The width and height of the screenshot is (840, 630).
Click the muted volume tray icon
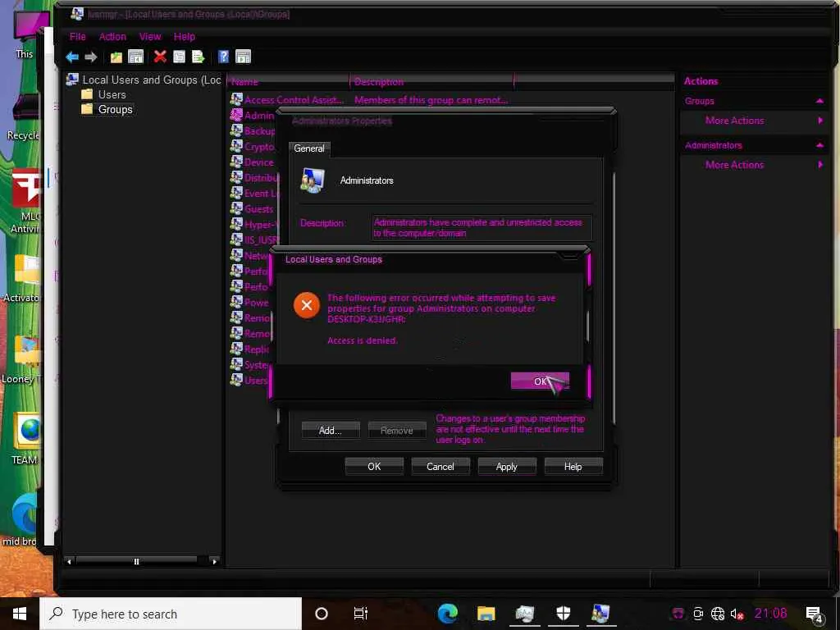pyautogui.click(x=737, y=614)
